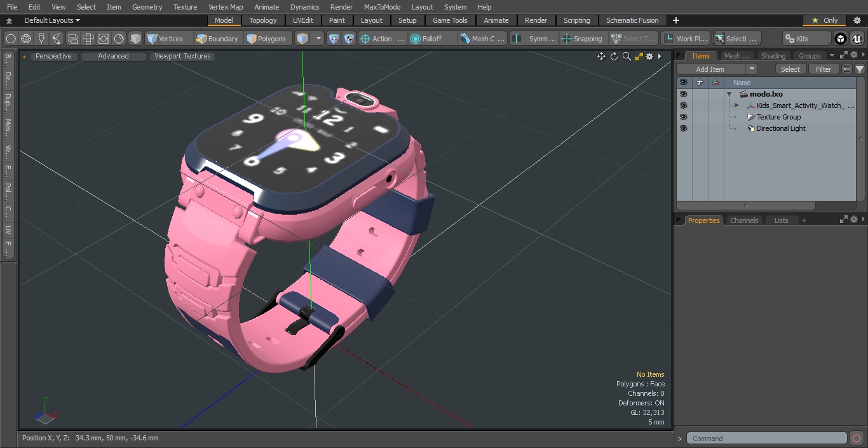This screenshot has width=868, height=448.
Task: Toggle the Symmetry option
Action: [535, 39]
